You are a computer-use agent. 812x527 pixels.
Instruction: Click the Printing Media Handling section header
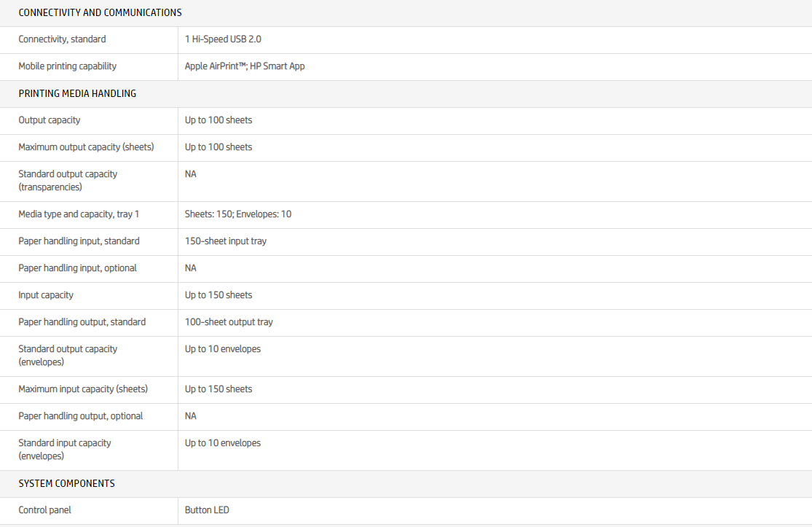pyautogui.click(x=77, y=93)
